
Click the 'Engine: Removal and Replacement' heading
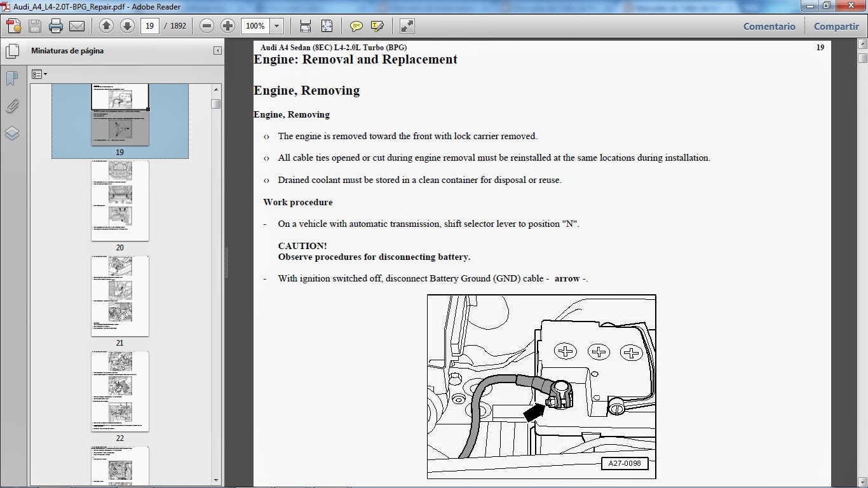[355, 60]
